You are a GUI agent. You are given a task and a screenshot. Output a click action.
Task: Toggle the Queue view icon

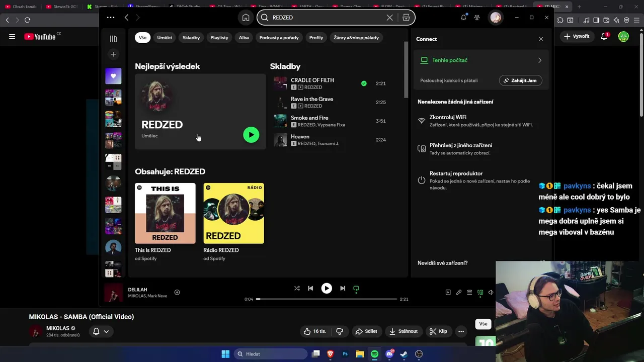click(469, 292)
